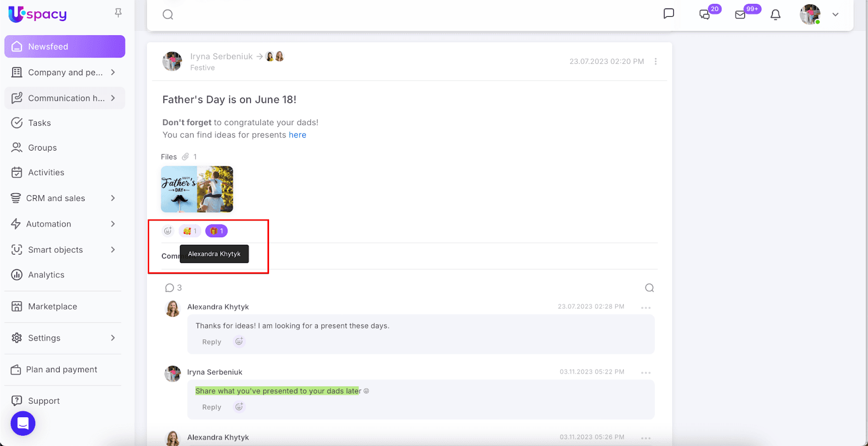868x446 pixels.
Task: Toggle the purple gift reaction on the post
Action: click(x=216, y=231)
